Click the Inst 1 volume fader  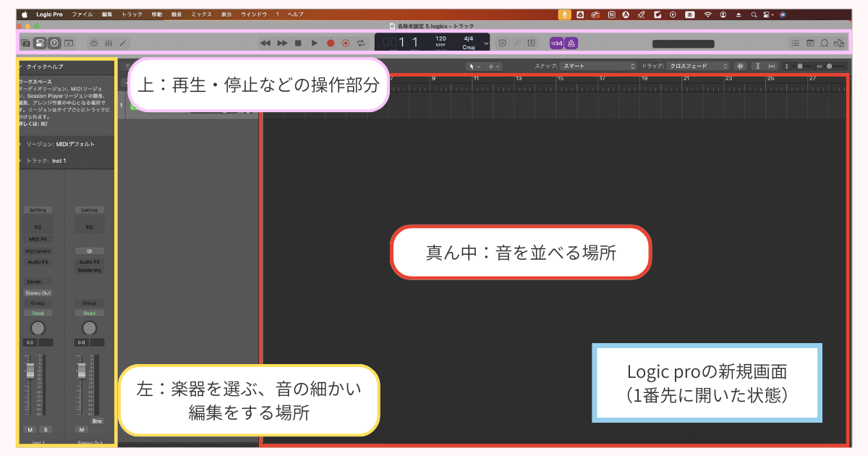click(x=30, y=371)
